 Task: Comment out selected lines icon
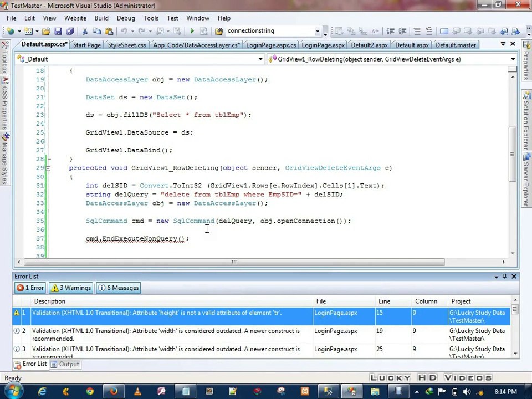tap(417, 31)
